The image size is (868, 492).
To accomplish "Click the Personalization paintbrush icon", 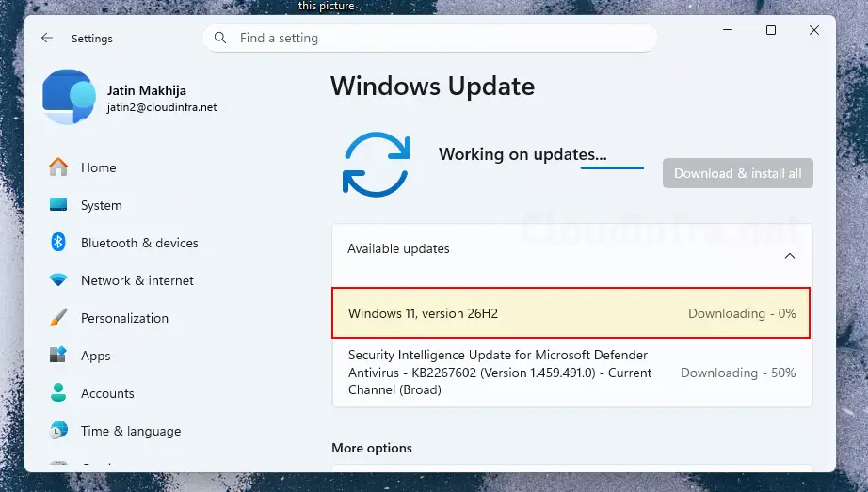I will 58,317.
